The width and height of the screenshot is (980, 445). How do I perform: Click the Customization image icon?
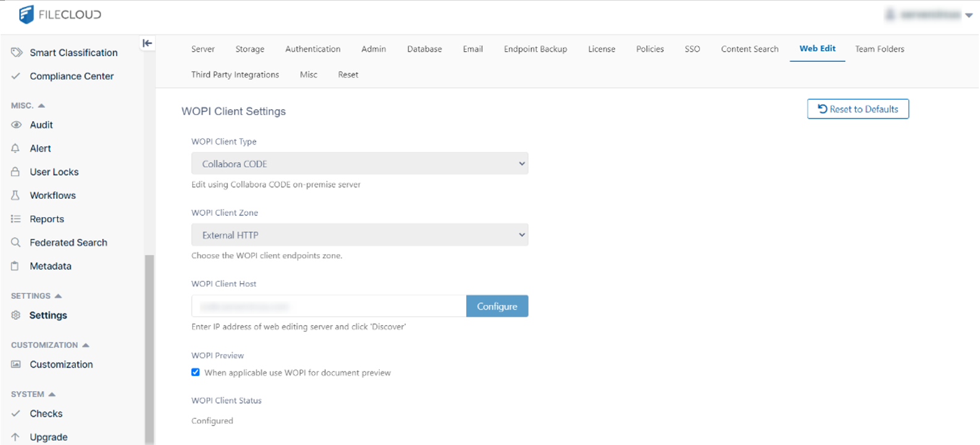pyautogui.click(x=16, y=364)
